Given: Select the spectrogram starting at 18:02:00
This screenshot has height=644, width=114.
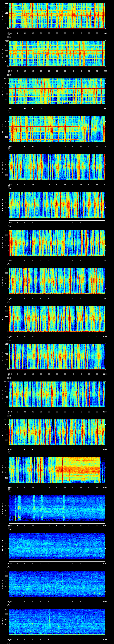Looking at the screenshot, I should (57, 54).
